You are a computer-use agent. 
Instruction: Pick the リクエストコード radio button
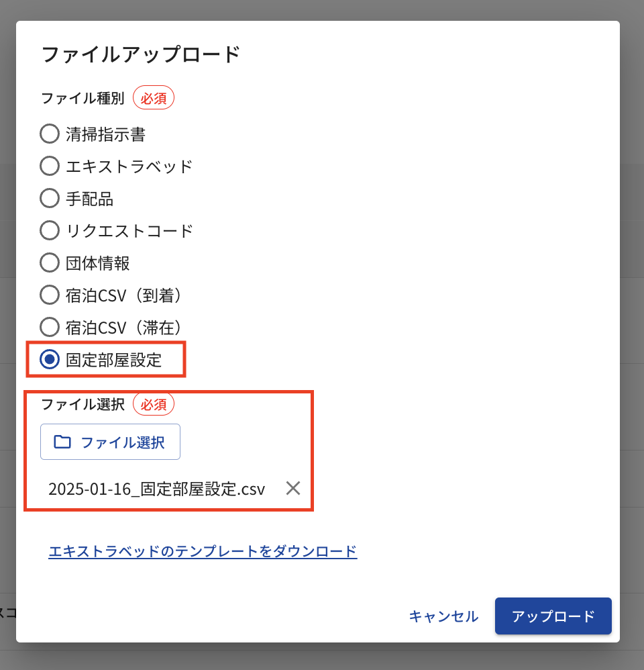pyautogui.click(x=50, y=230)
